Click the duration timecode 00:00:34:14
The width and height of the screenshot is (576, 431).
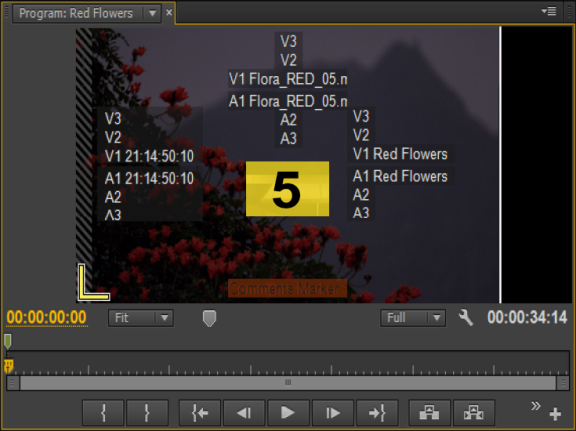pyautogui.click(x=527, y=317)
